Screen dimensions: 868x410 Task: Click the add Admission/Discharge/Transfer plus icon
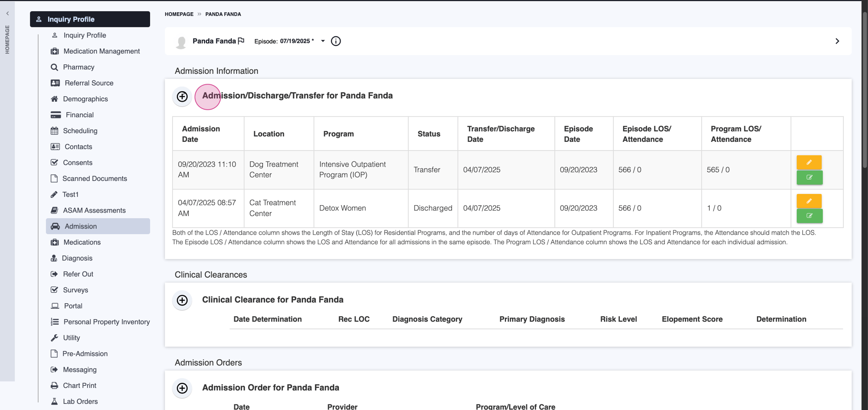(x=182, y=96)
